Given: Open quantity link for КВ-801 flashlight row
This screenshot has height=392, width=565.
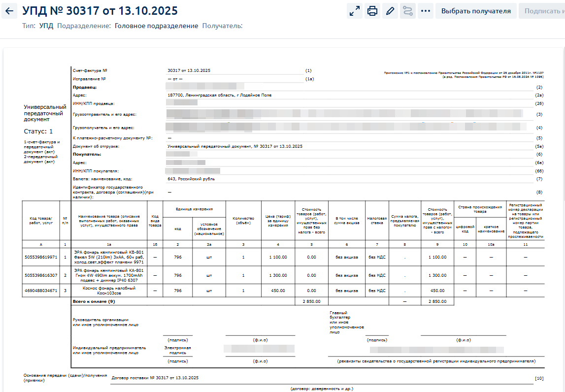Looking at the screenshot, I should coord(242,257).
